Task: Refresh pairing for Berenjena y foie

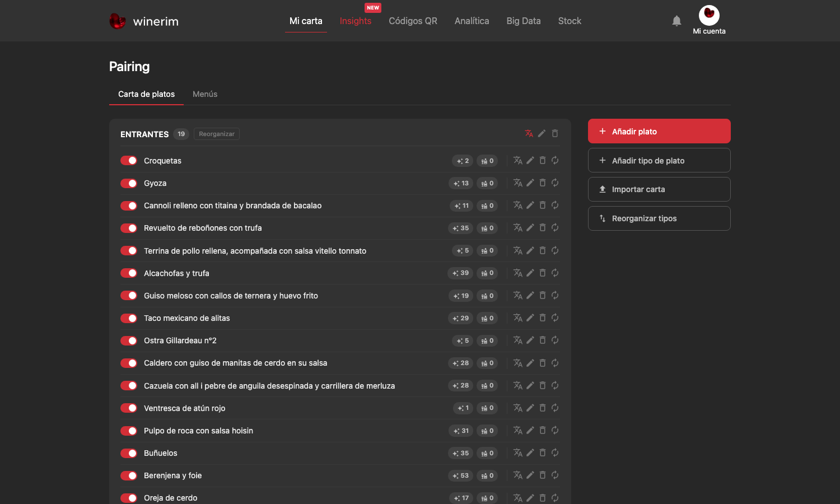Action: [555, 475]
